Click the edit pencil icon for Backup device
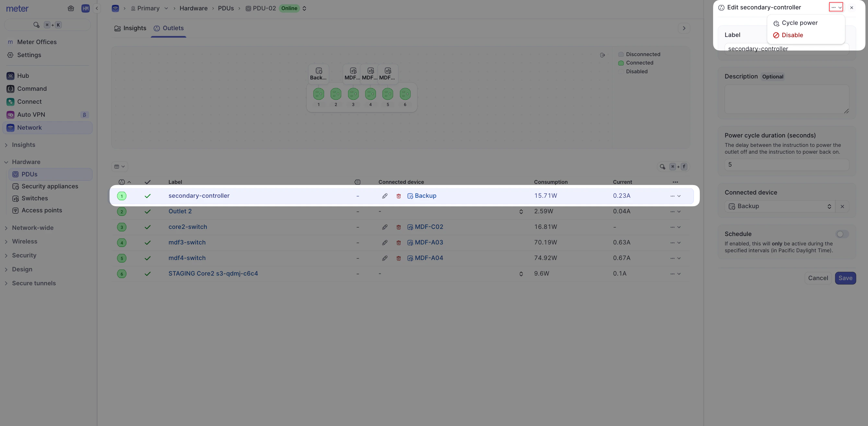The width and height of the screenshot is (868, 426). (x=384, y=196)
